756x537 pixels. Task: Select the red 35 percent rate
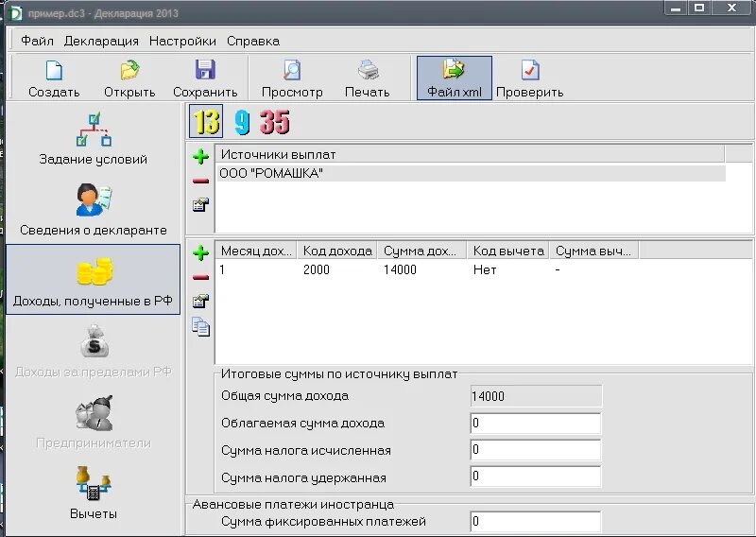point(275,122)
